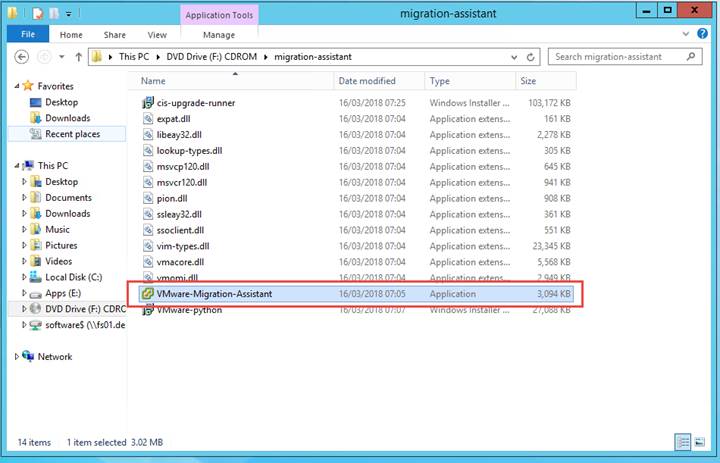Click the Quick Access new folder icon

(55, 13)
